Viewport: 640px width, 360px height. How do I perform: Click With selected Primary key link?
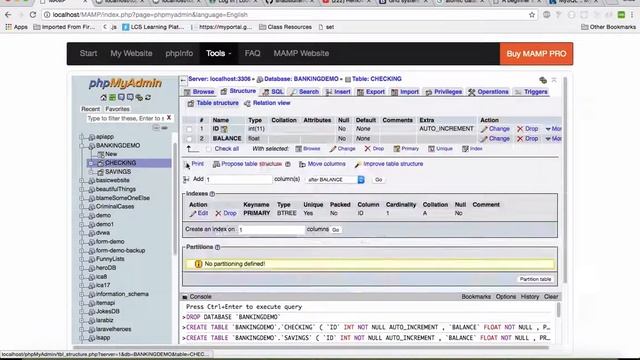[406, 149]
